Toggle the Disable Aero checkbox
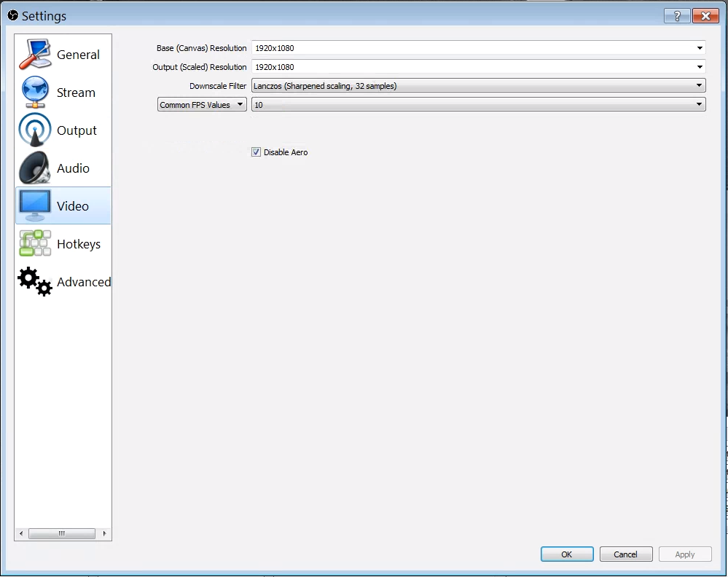728x577 pixels. point(256,152)
